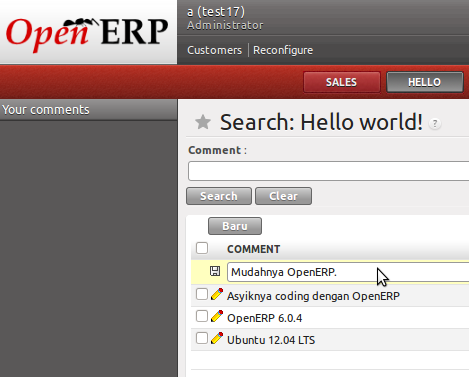The width and height of the screenshot is (469, 377).
Task: Check the Asyiknya coding dengan OpenERP row
Action: click(202, 294)
